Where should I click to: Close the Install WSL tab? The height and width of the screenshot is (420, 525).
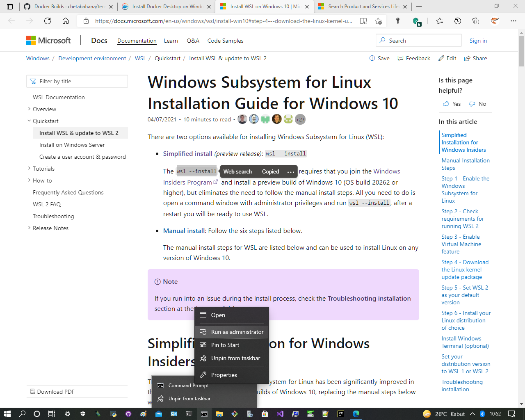[x=307, y=7]
